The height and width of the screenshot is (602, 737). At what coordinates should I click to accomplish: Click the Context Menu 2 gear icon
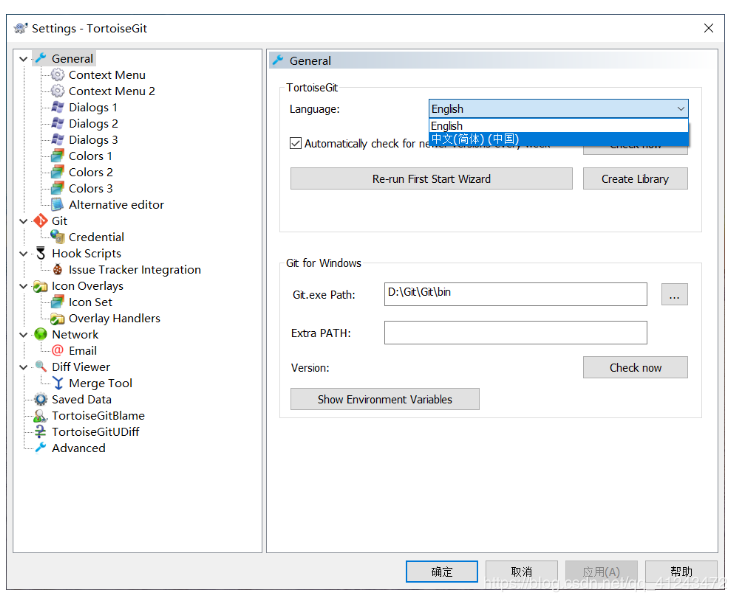[57, 91]
